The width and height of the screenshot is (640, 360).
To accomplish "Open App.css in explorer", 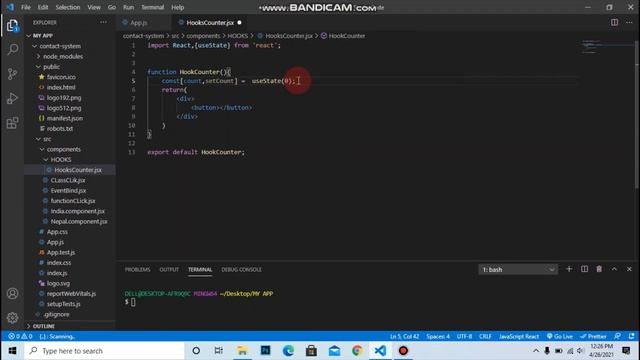I will click(57, 232).
